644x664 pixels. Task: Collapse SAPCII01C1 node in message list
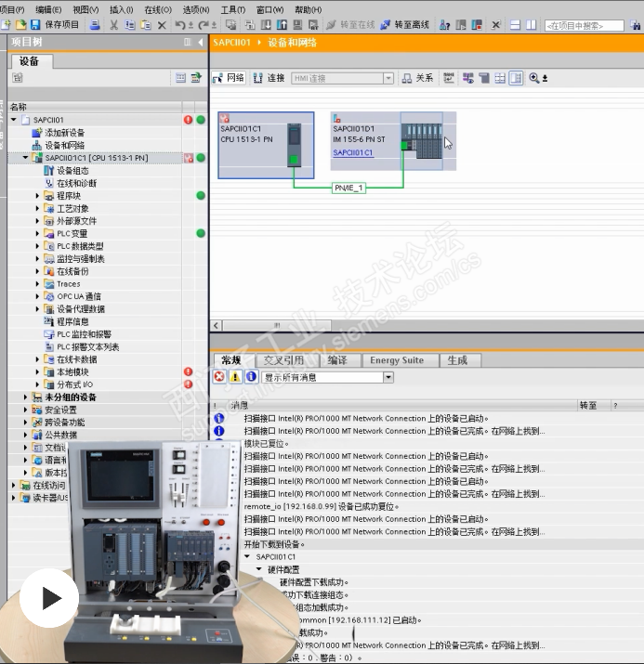pos(247,556)
